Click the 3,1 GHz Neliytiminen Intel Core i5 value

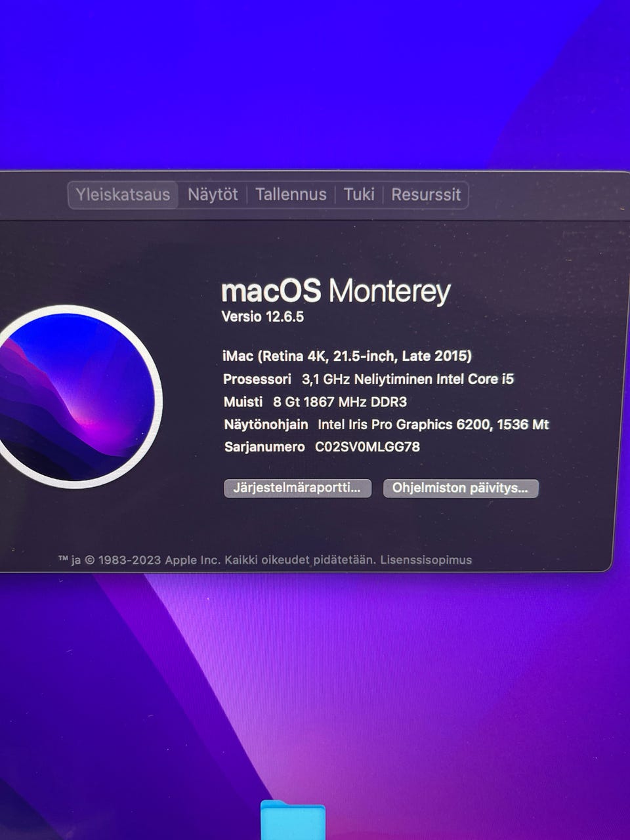[408, 379]
